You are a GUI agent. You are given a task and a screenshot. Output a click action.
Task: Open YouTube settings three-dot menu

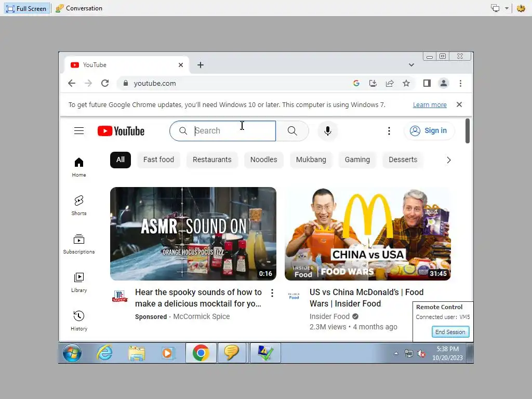(x=389, y=130)
